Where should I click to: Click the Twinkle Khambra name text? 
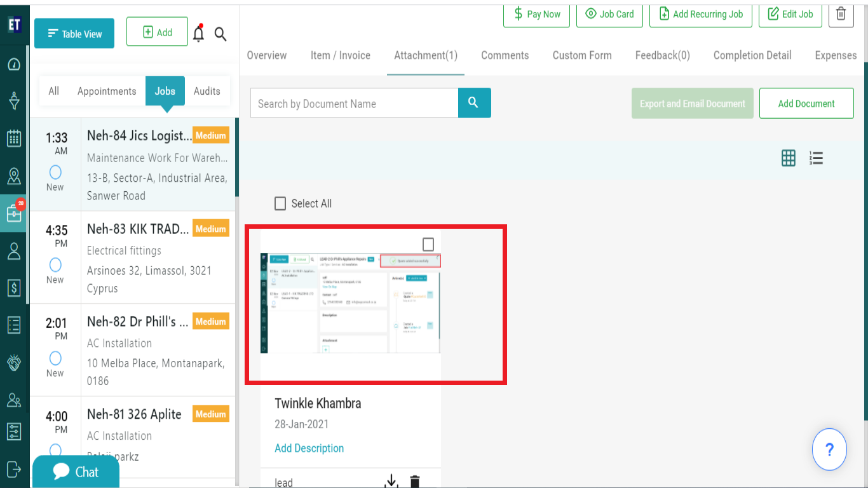(x=318, y=403)
